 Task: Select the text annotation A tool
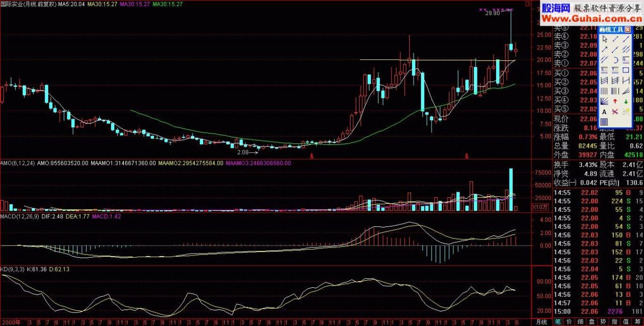click(604, 112)
